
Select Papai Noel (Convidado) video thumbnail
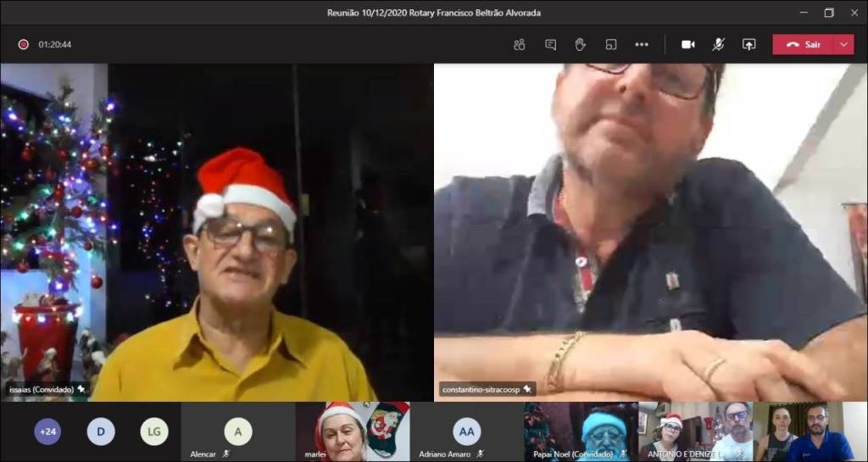click(581, 431)
